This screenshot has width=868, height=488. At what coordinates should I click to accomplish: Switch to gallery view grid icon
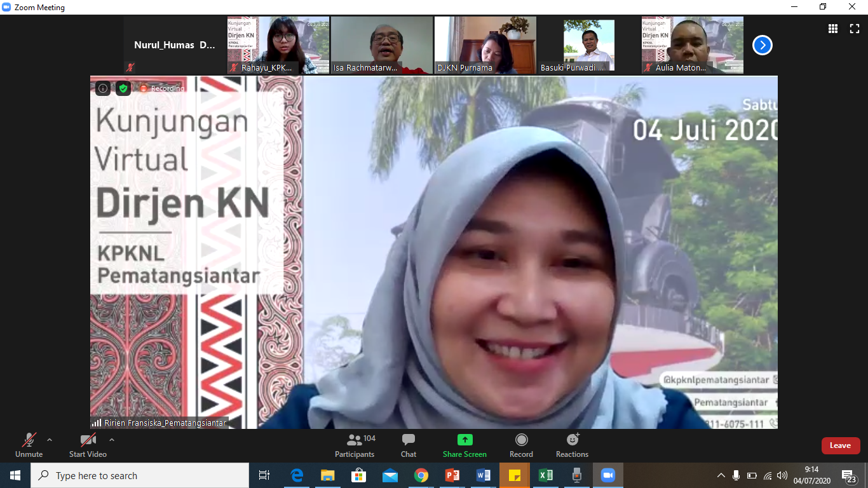pyautogui.click(x=832, y=29)
